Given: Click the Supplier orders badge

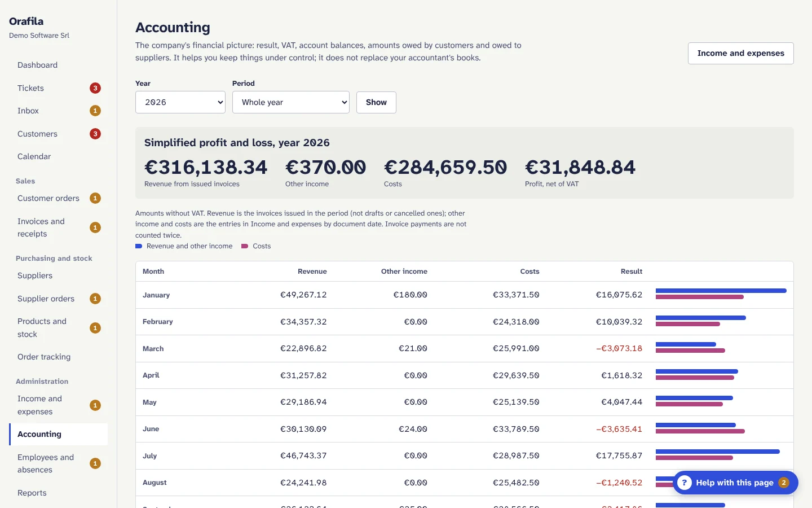Looking at the screenshot, I should pyautogui.click(x=95, y=299).
